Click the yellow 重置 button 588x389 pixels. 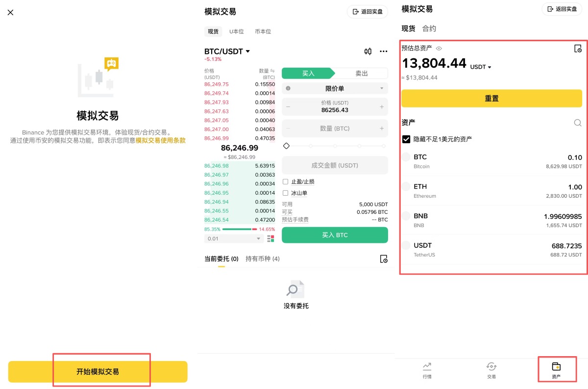click(x=491, y=98)
